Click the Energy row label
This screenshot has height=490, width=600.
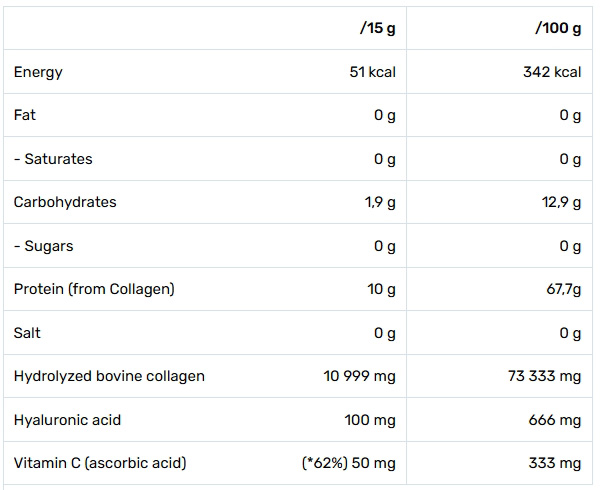[x=38, y=72]
